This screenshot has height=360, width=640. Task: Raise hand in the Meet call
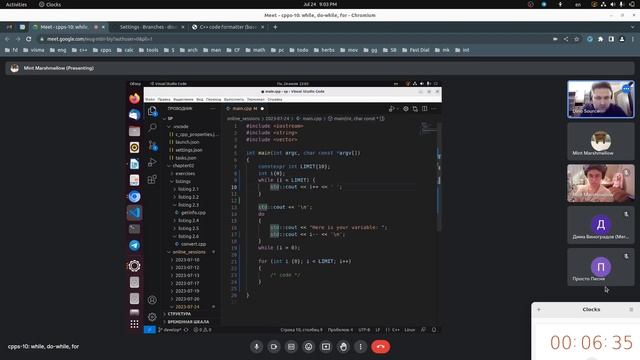coord(343,347)
